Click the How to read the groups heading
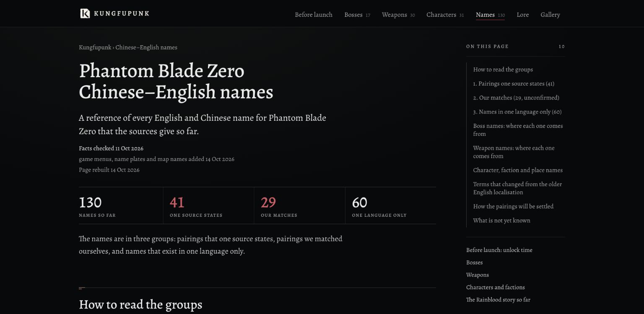 click(140, 304)
